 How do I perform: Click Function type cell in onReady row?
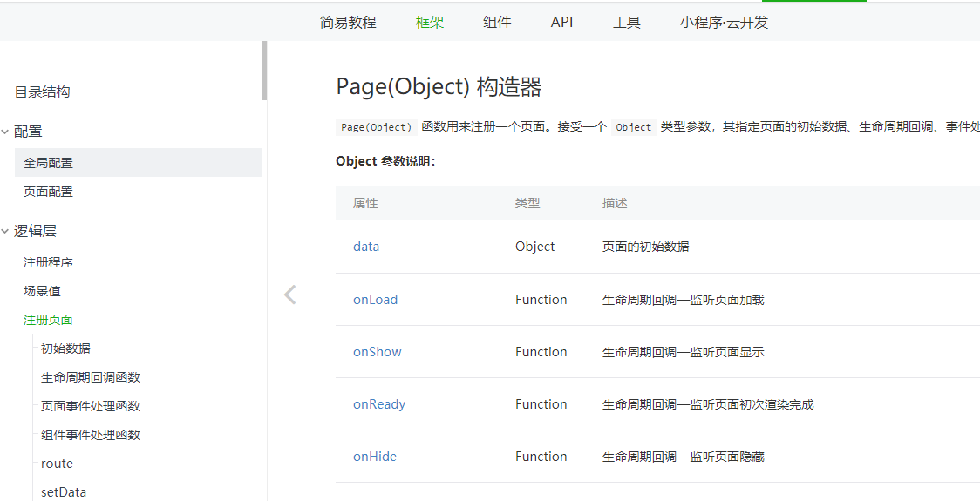[541, 405]
